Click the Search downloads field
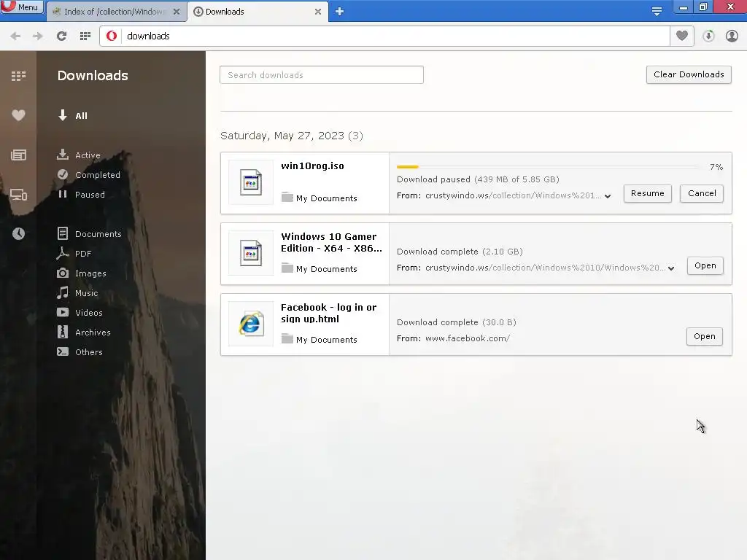This screenshot has height=560, width=747. [x=322, y=75]
